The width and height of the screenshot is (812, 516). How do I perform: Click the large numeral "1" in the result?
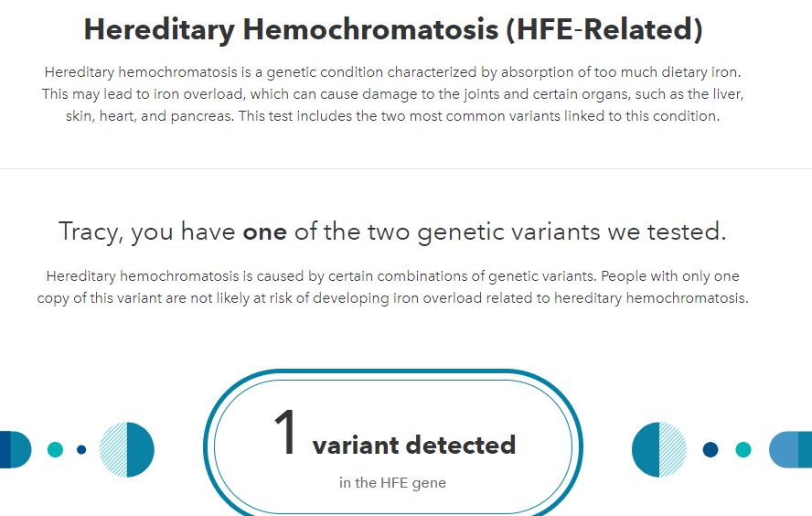[x=286, y=435]
